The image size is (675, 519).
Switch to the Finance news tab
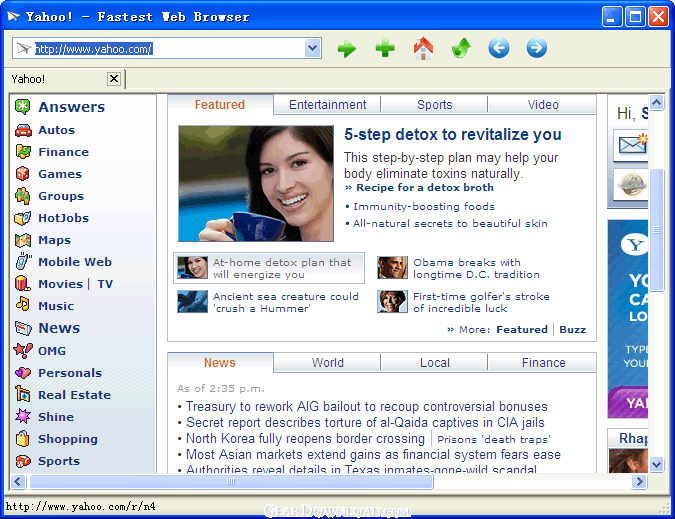pos(543,363)
